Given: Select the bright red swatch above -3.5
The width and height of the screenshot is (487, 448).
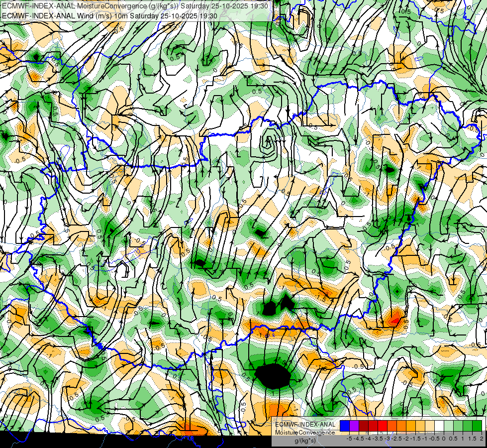Looking at the screenshot, I should [383, 426].
